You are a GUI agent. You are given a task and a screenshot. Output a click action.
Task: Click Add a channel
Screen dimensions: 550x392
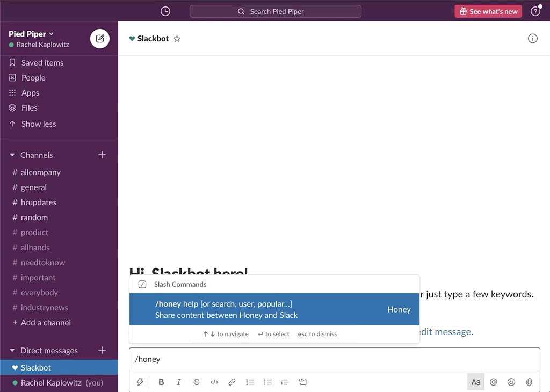point(59,323)
